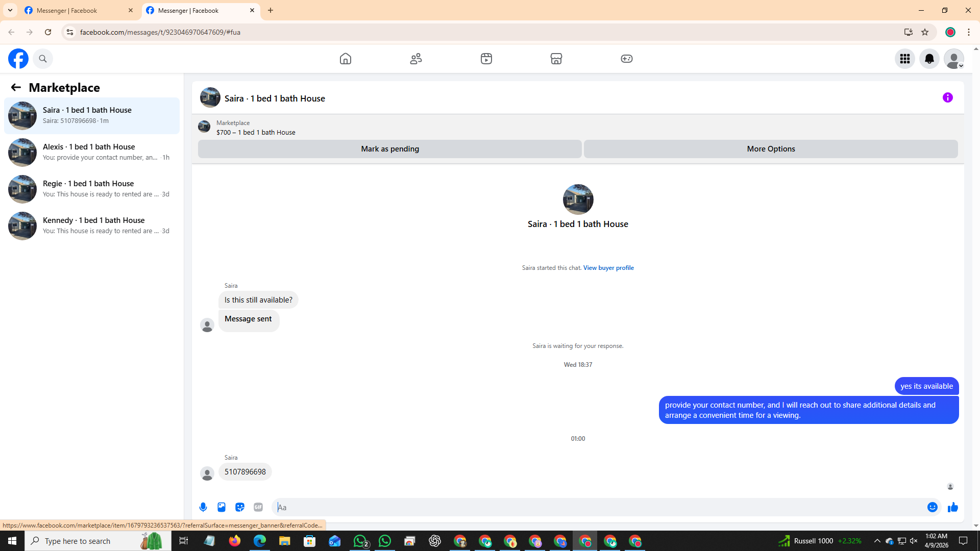Viewport: 980px width, 551px height.
Task: Open the sticker picker icon
Action: (x=240, y=507)
